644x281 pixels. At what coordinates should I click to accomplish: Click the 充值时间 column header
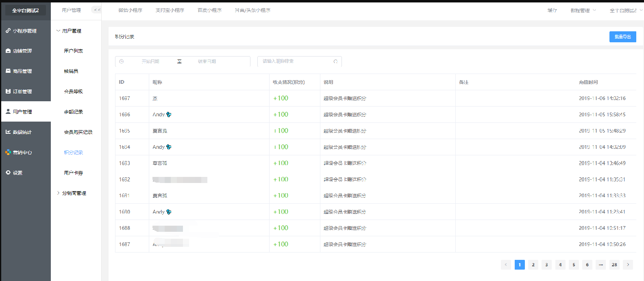[588, 82]
